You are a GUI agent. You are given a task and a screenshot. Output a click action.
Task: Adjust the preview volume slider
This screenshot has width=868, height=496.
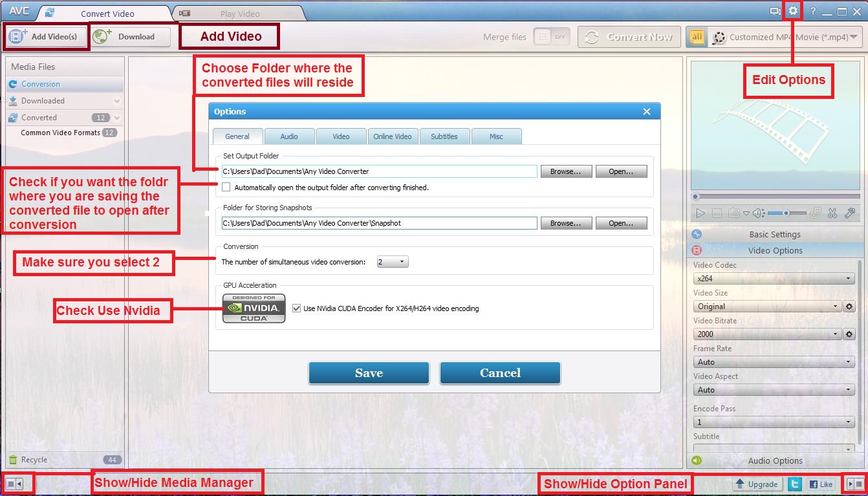coord(787,213)
